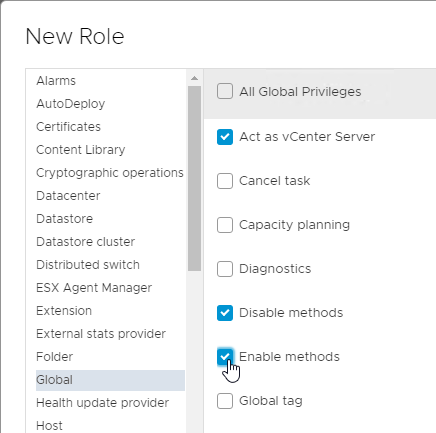Open External stats provider privileges
436x433 pixels.
(x=101, y=334)
